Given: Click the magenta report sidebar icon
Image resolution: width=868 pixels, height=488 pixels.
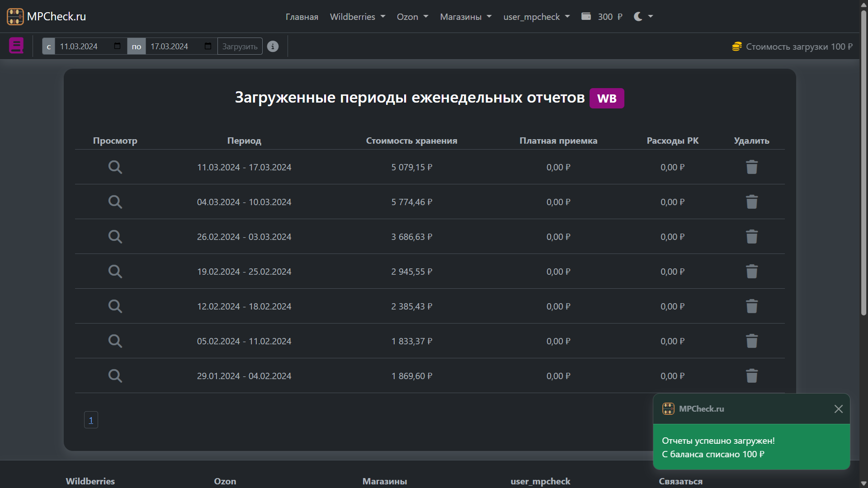Looking at the screenshot, I should pyautogui.click(x=16, y=46).
